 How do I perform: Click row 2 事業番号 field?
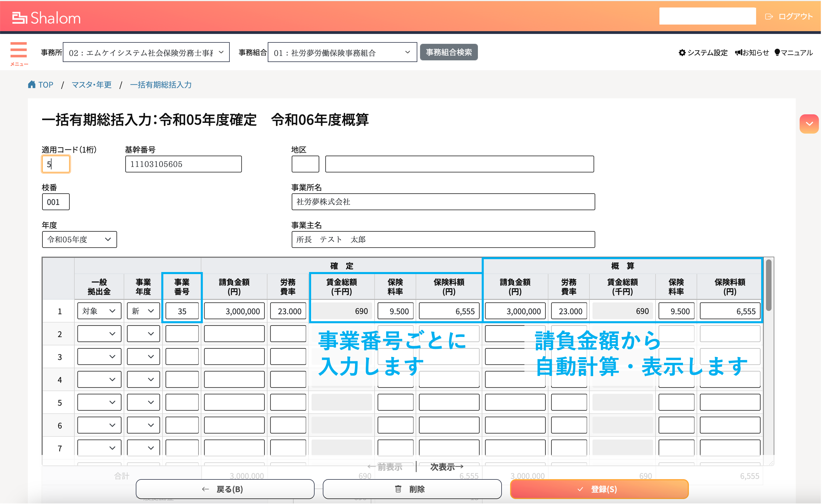(x=182, y=334)
